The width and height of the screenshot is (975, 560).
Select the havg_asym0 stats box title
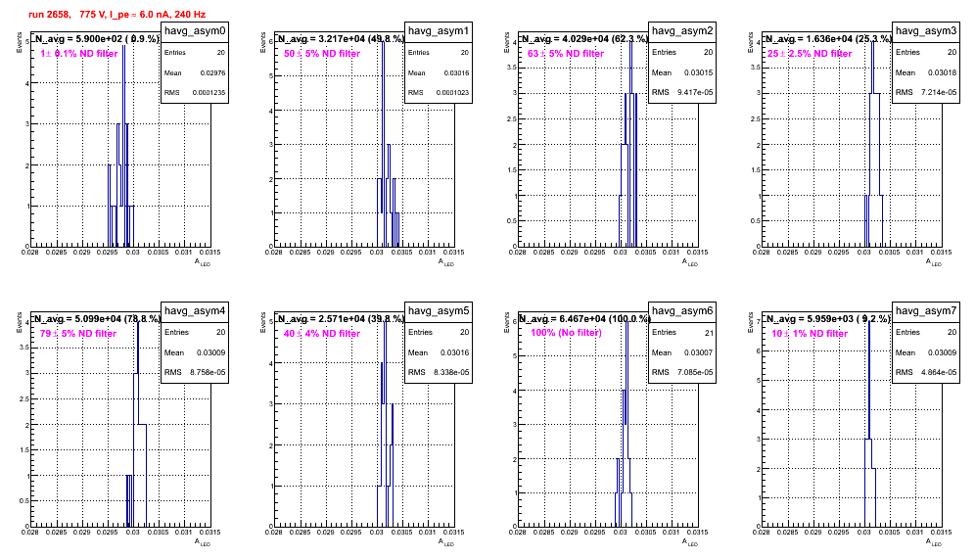195,30
